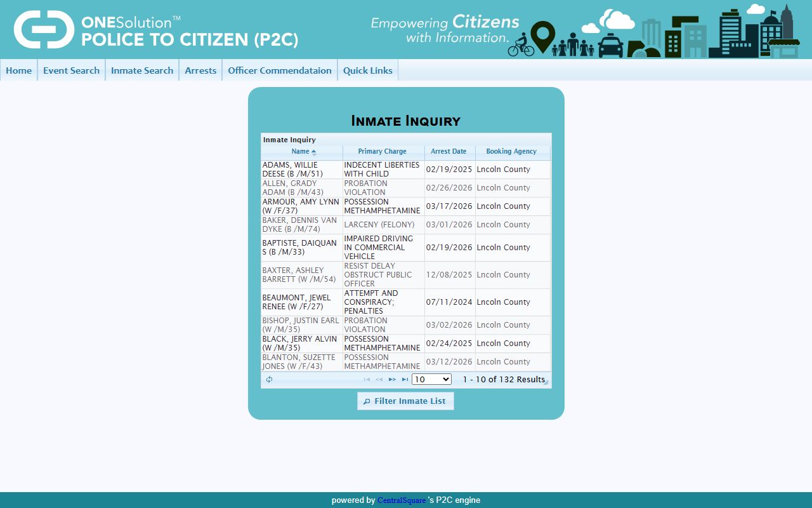Image resolution: width=812 pixels, height=508 pixels.
Task: Open the Home menu item
Action: pos(18,70)
